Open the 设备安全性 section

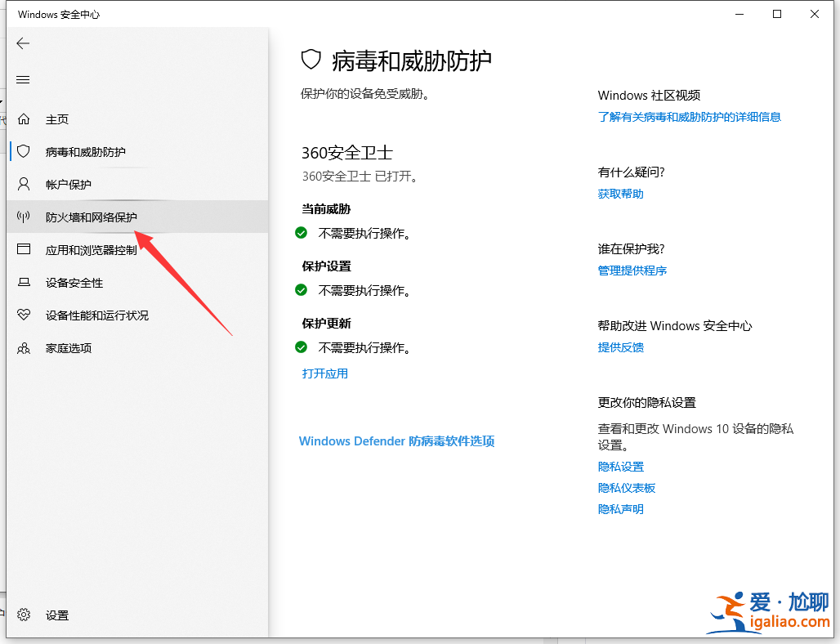point(74,282)
